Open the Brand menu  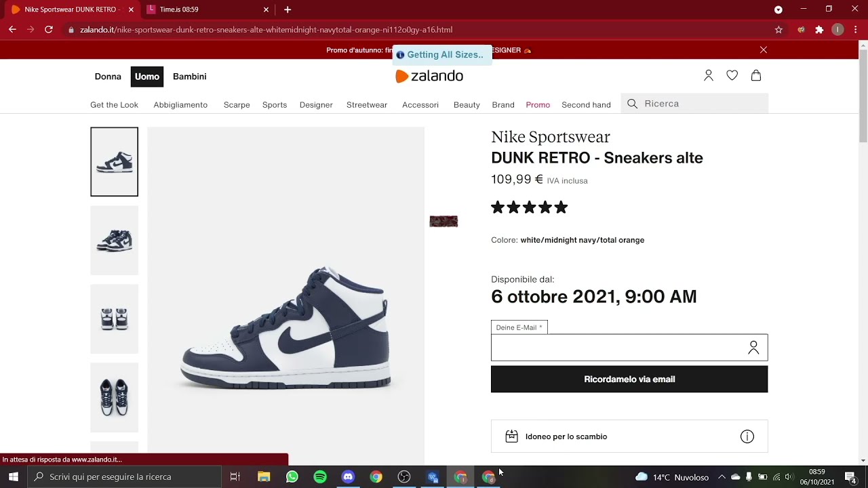click(x=503, y=105)
